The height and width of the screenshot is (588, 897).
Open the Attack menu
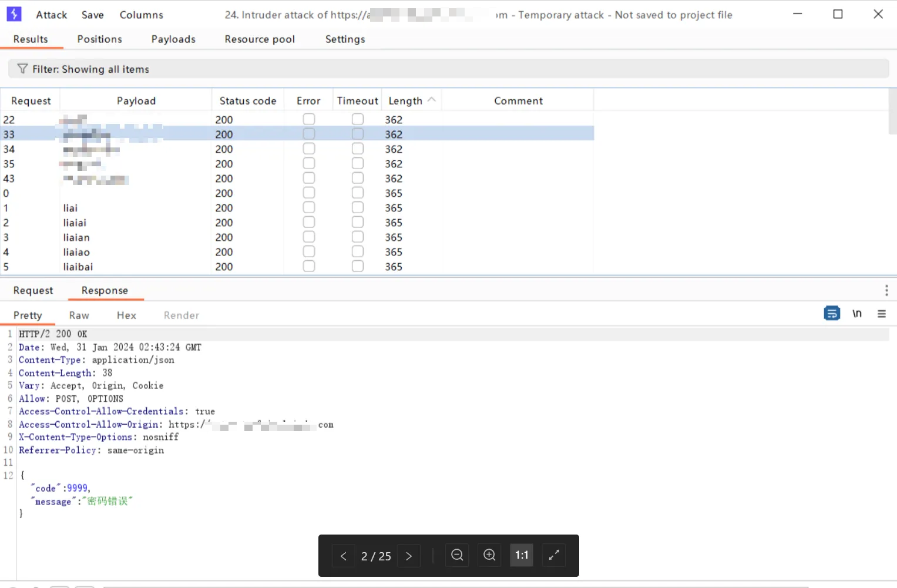pyautogui.click(x=51, y=15)
